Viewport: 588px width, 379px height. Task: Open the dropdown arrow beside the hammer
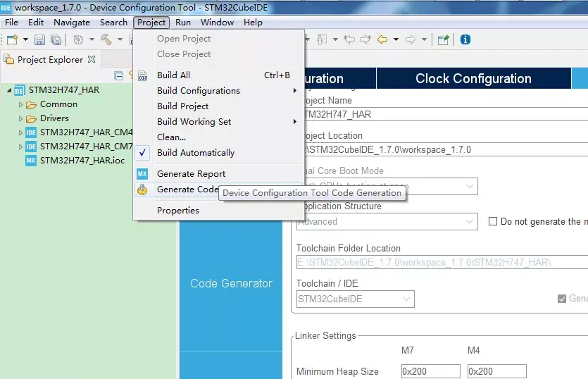(x=120, y=39)
